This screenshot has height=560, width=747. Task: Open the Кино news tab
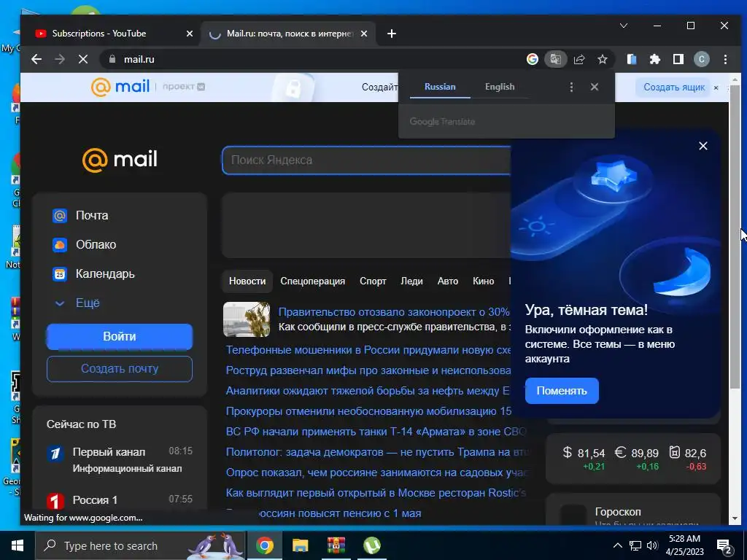pos(483,281)
